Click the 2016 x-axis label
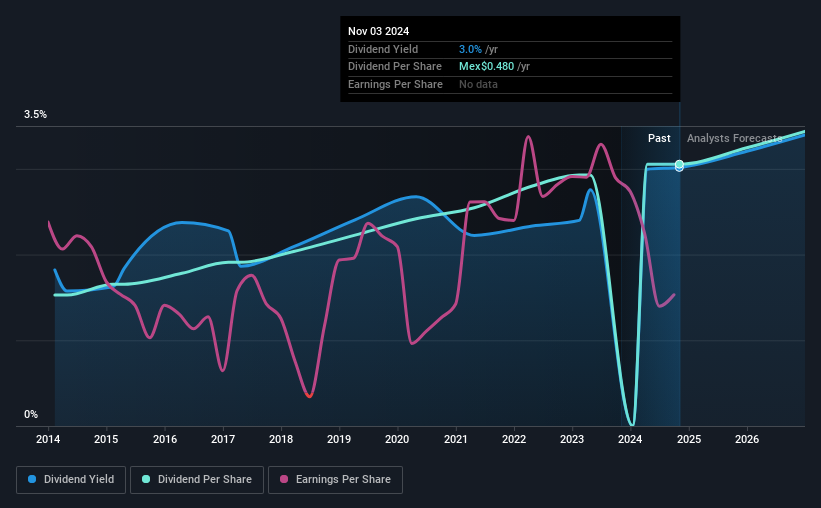The width and height of the screenshot is (821, 508). point(165,439)
